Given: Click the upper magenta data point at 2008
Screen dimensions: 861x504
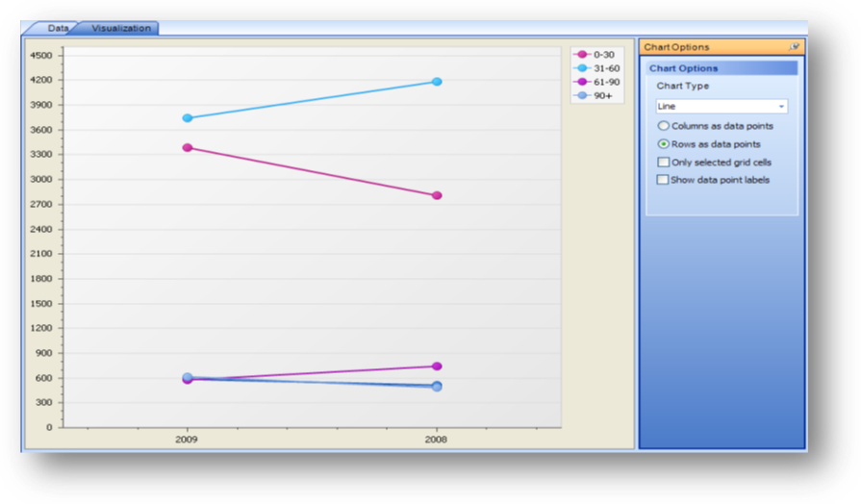Looking at the screenshot, I should tap(437, 195).
